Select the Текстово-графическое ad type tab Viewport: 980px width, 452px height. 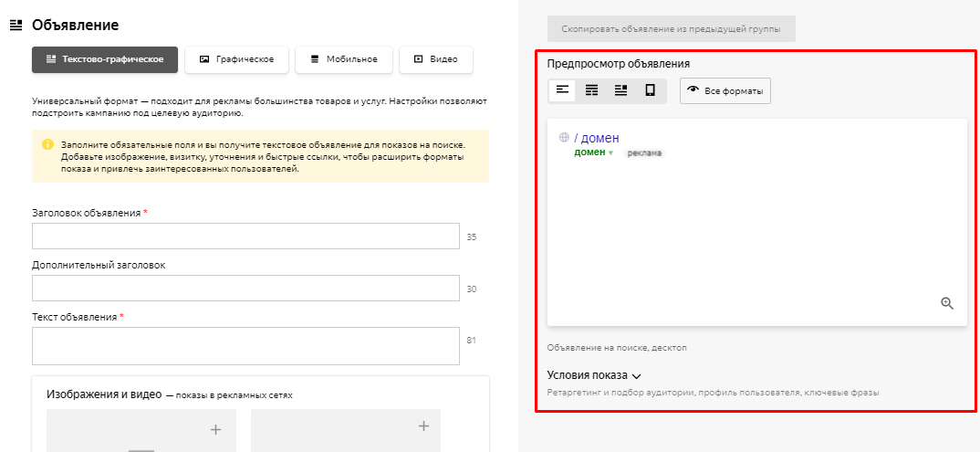point(105,59)
